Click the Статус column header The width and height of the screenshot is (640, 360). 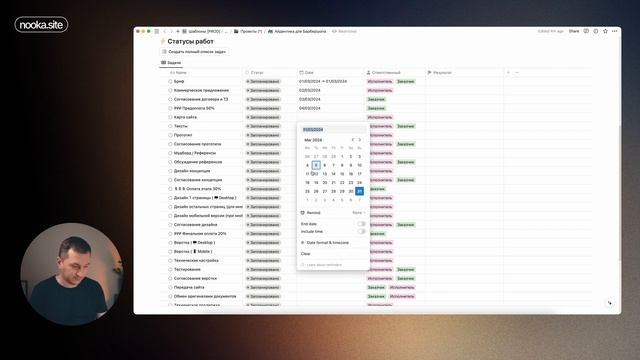(x=254, y=73)
